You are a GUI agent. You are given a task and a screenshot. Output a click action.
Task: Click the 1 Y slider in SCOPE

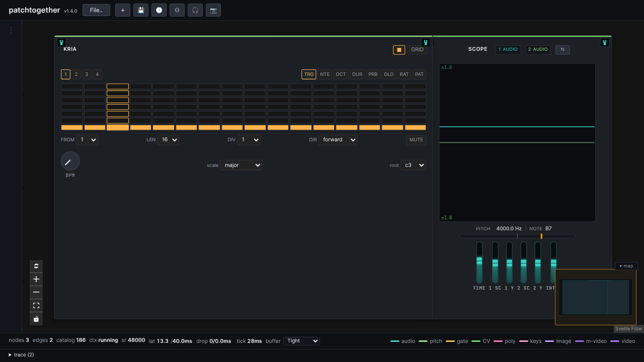(509, 262)
